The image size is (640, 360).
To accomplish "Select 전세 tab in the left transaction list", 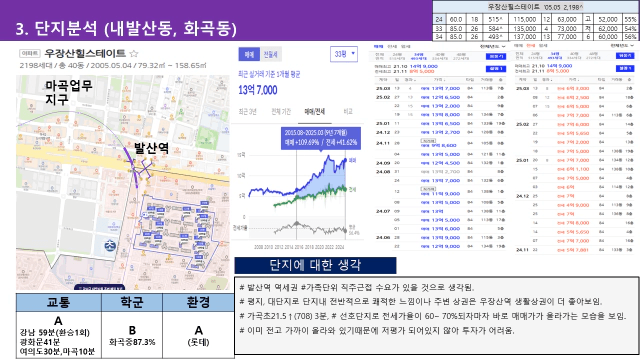I will coord(392,47).
